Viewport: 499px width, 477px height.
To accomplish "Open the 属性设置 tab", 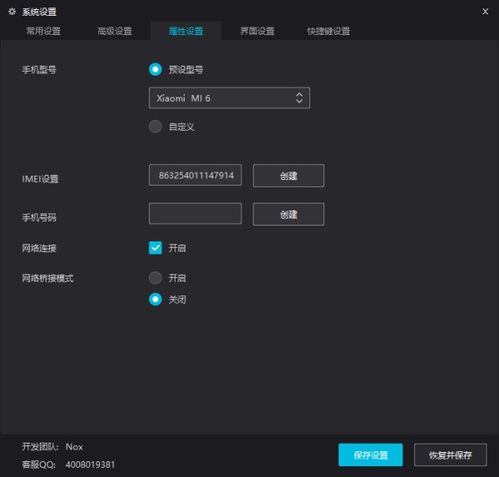I will [186, 31].
